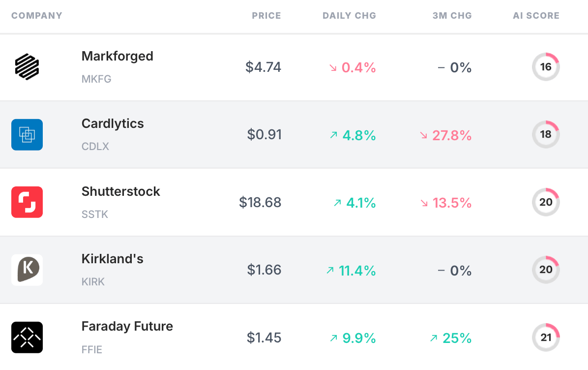Select the FFIE ticker symbol
The height and width of the screenshot is (370, 588).
[x=92, y=350]
